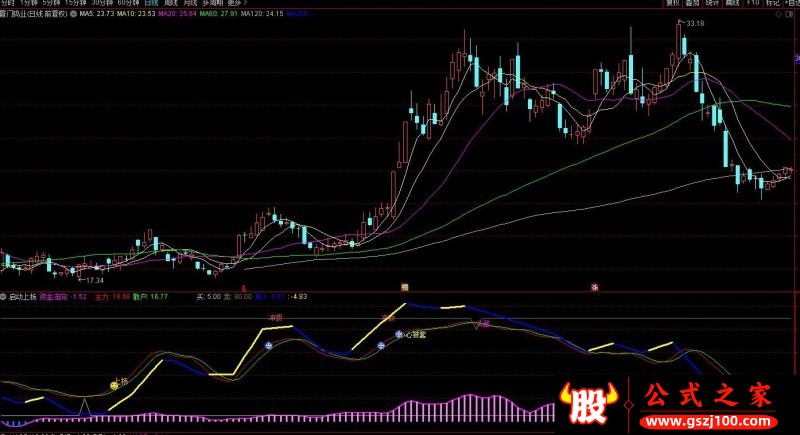Click the 画线 drawing tools button
The width and height of the screenshot is (800, 435).
click(733, 3)
